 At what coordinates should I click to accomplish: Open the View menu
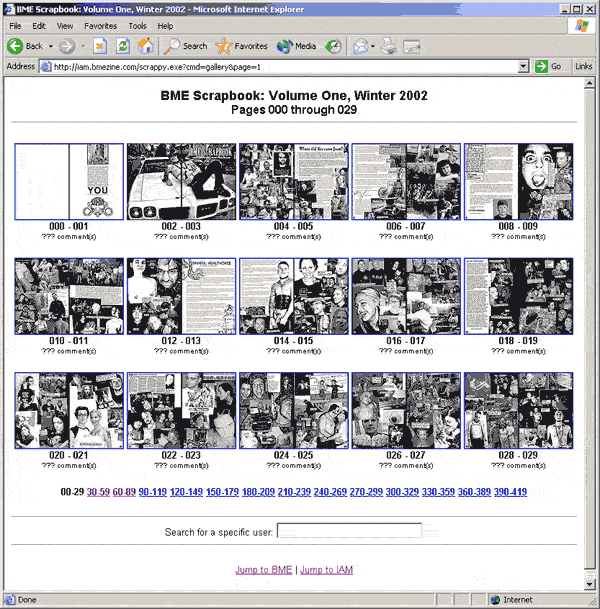[x=65, y=25]
